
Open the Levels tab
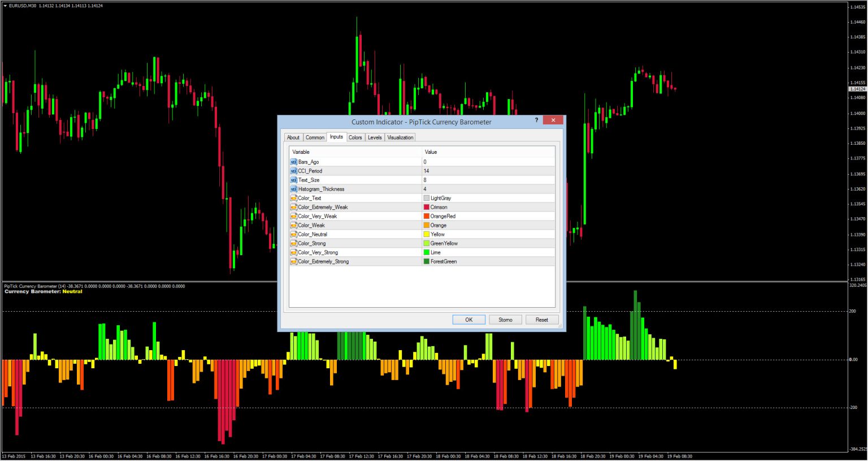(374, 137)
